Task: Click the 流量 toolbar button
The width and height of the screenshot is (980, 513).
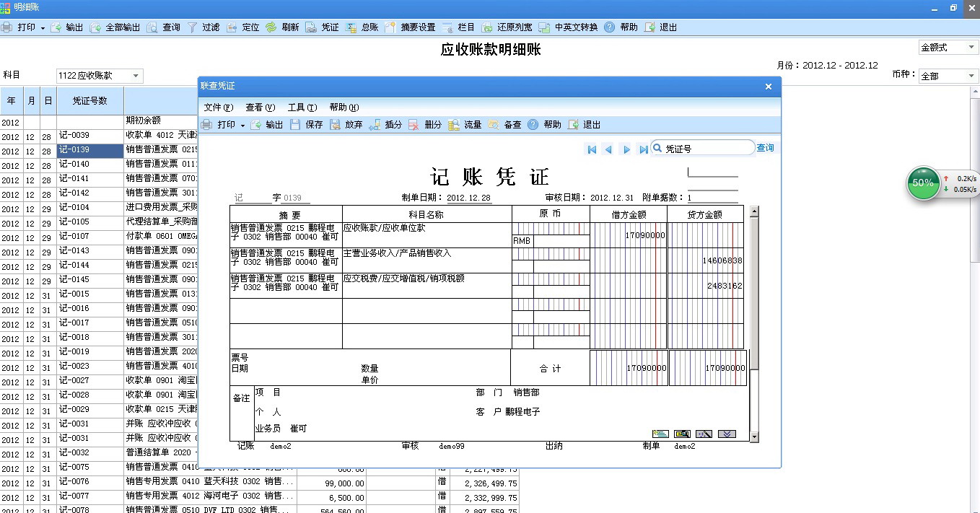Action: tap(465, 125)
